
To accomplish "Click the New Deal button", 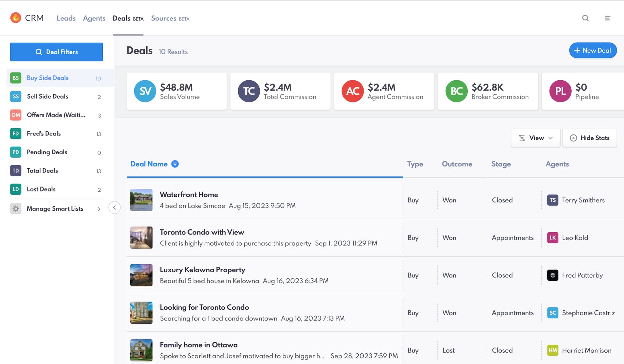I will pos(593,50).
